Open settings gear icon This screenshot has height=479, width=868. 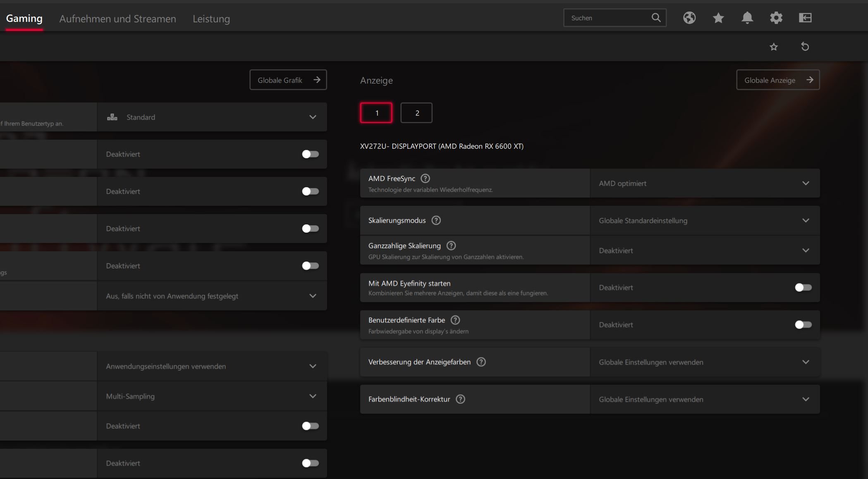click(776, 18)
